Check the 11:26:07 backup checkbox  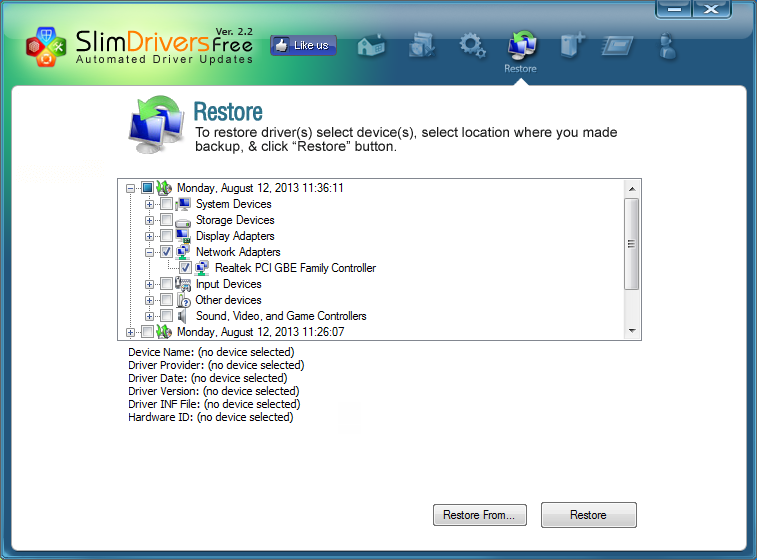147,332
